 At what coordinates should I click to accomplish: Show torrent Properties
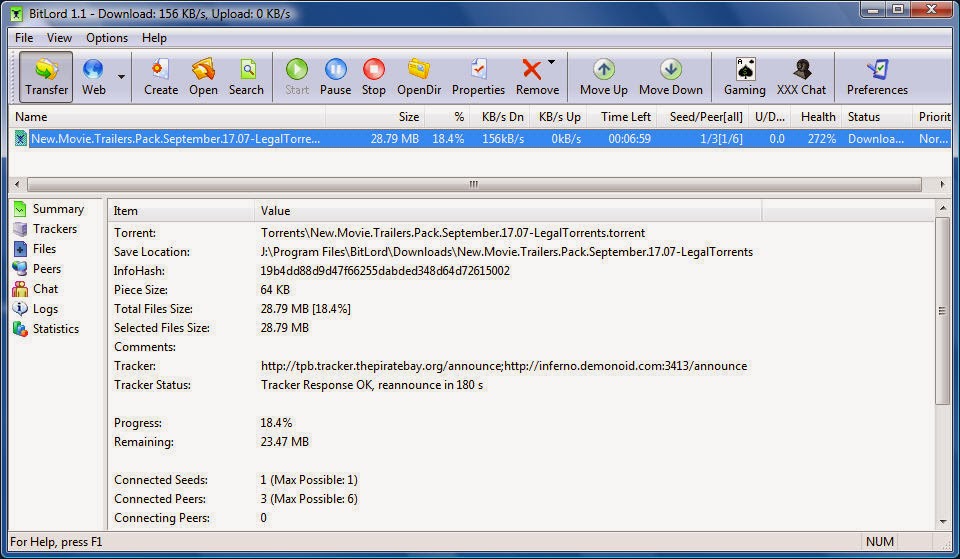pos(478,77)
